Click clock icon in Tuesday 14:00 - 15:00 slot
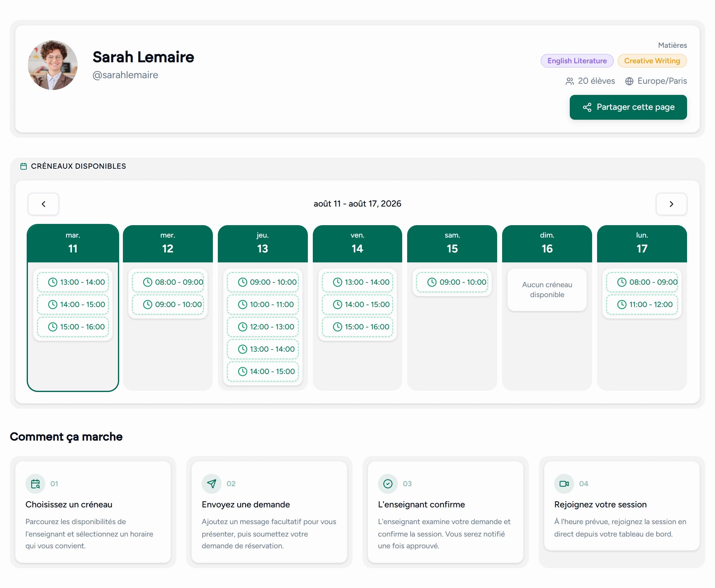This screenshot has height=588, width=715. [x=52, y=305]
